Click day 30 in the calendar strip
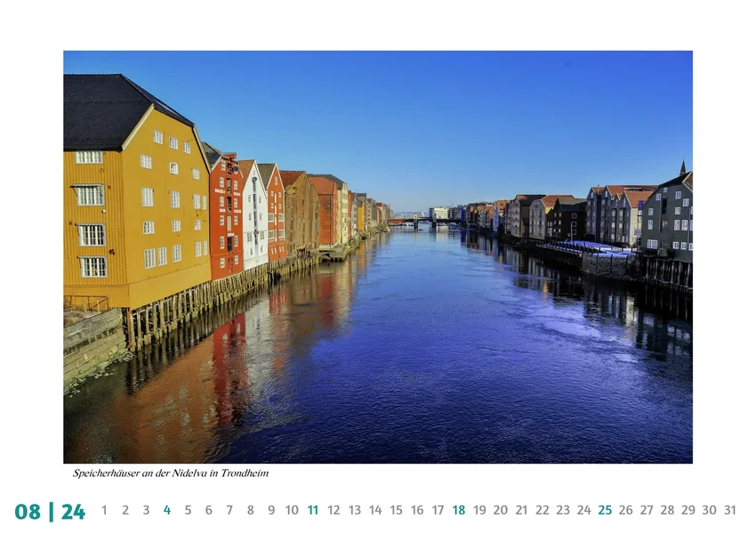 (709, 510)
